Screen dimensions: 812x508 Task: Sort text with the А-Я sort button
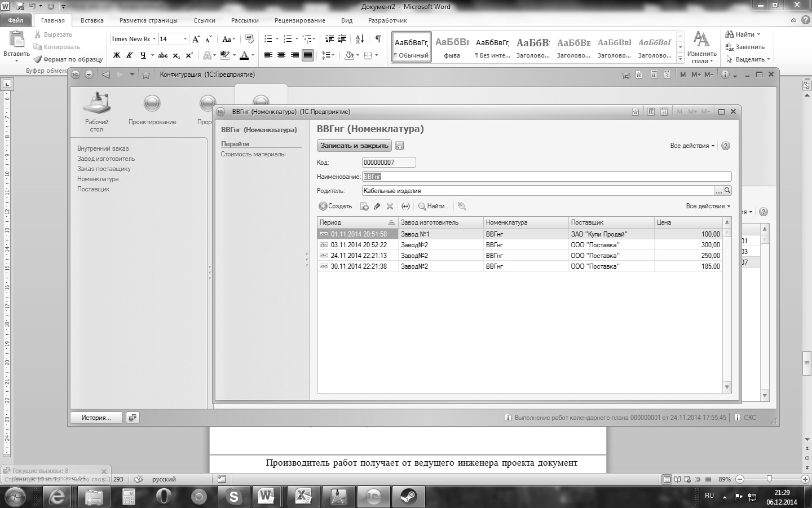[359, 39]
